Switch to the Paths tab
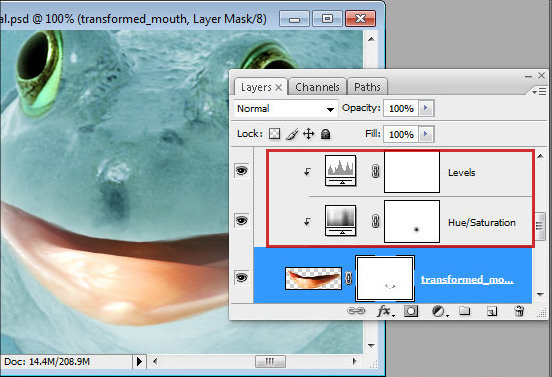 pyautogui.click(x=367, y=87)
